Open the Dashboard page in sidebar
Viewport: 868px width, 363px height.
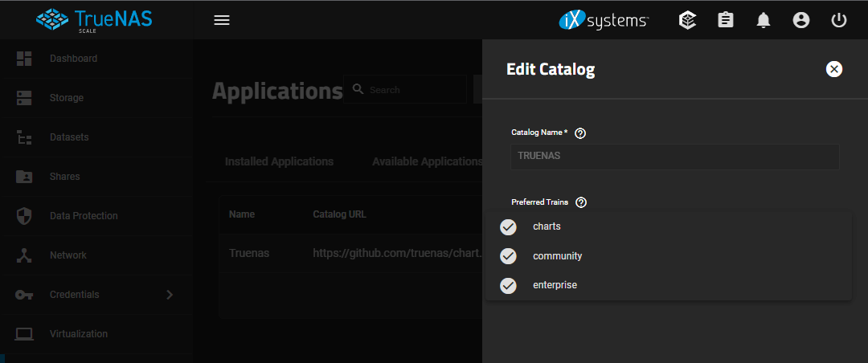click(x=73, y=59)
